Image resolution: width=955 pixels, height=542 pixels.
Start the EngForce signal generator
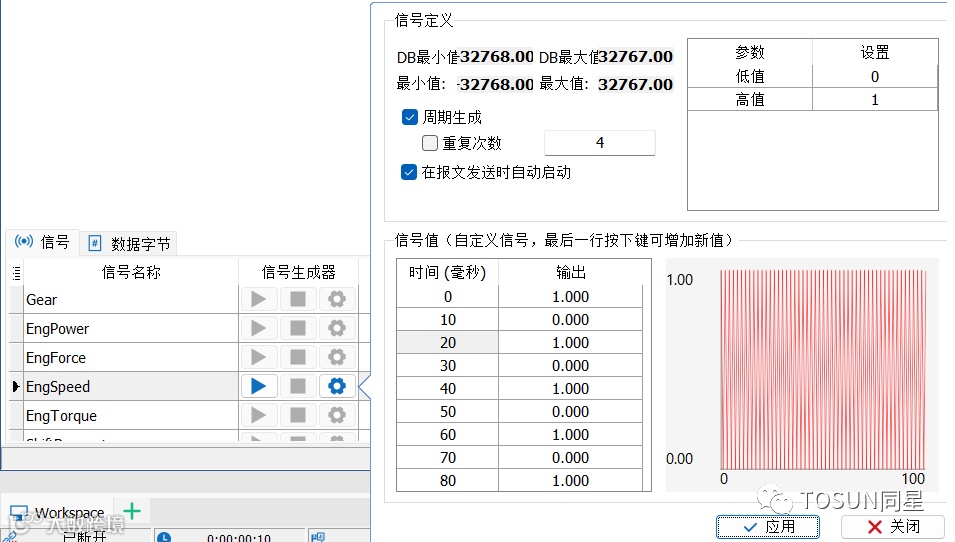point(259,357)
